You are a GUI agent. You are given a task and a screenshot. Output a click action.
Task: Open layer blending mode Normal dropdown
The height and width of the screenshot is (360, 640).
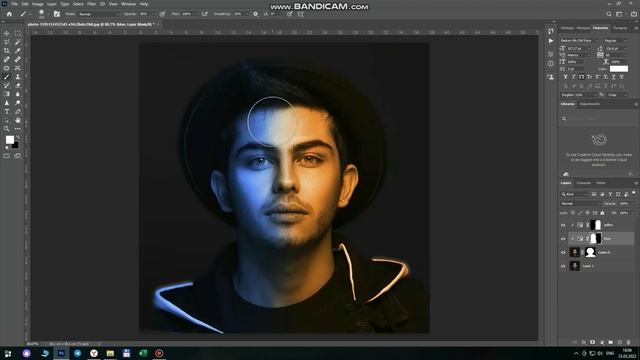click(x=580, y=203)
